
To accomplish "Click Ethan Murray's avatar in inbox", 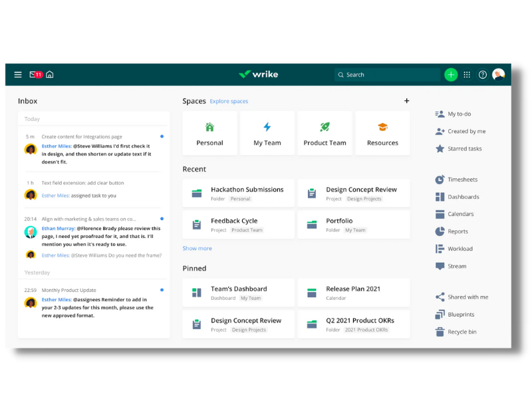I will click(31, 232).
